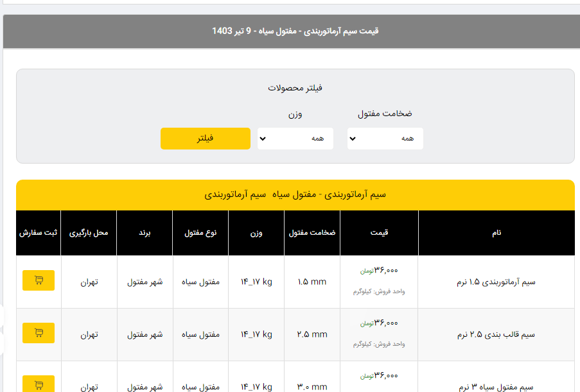Open the ضخامت مفتول filter dropdown

[385, 139]
